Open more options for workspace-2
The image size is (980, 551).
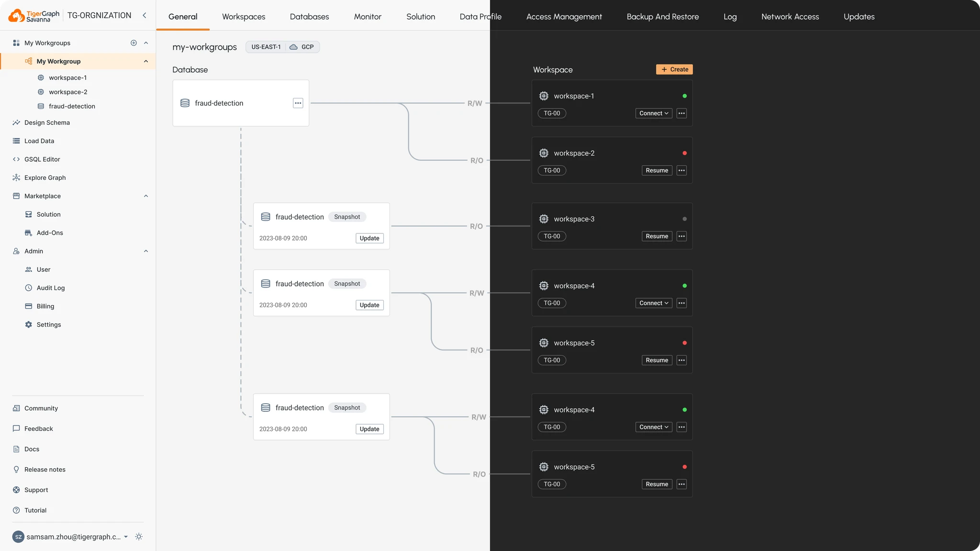pos(682,170)
